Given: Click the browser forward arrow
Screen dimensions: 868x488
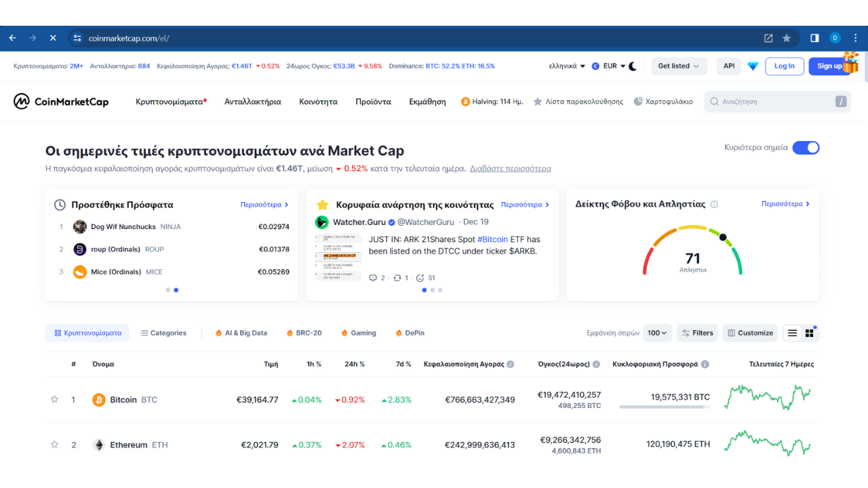Looking at the screenshot, I should [33, 38].
